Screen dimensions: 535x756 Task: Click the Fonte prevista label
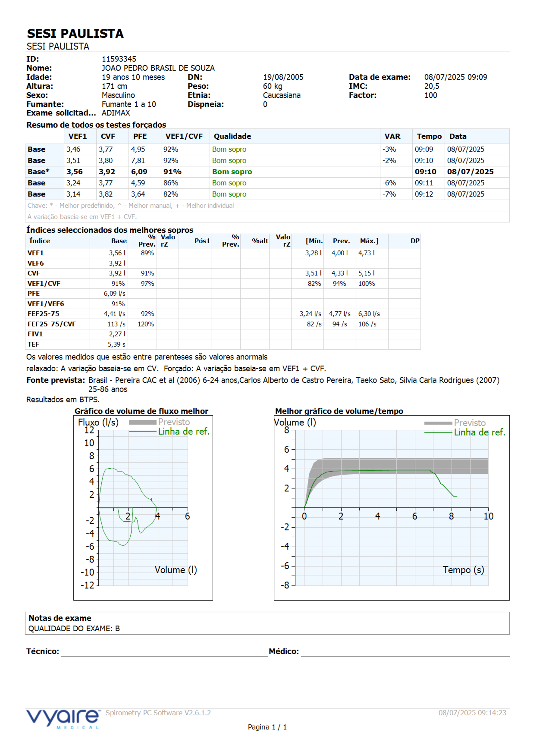(x=56, y=380)
